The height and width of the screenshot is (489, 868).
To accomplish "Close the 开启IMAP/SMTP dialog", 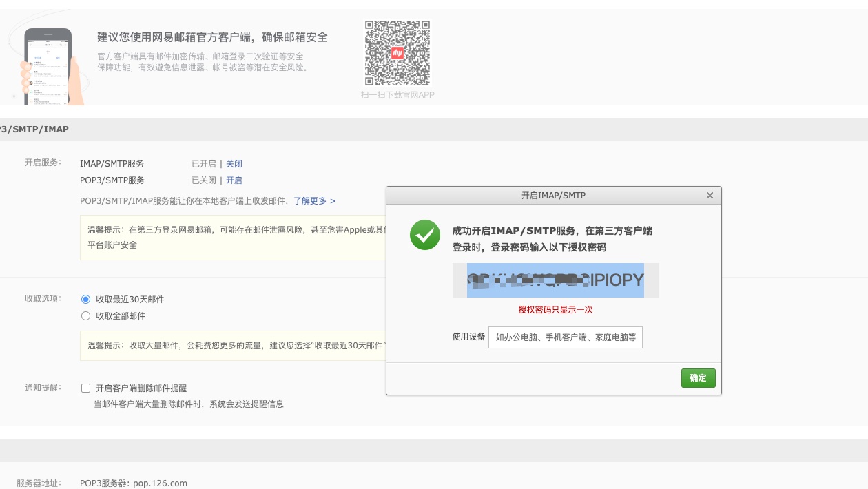I will pos(710,196).
